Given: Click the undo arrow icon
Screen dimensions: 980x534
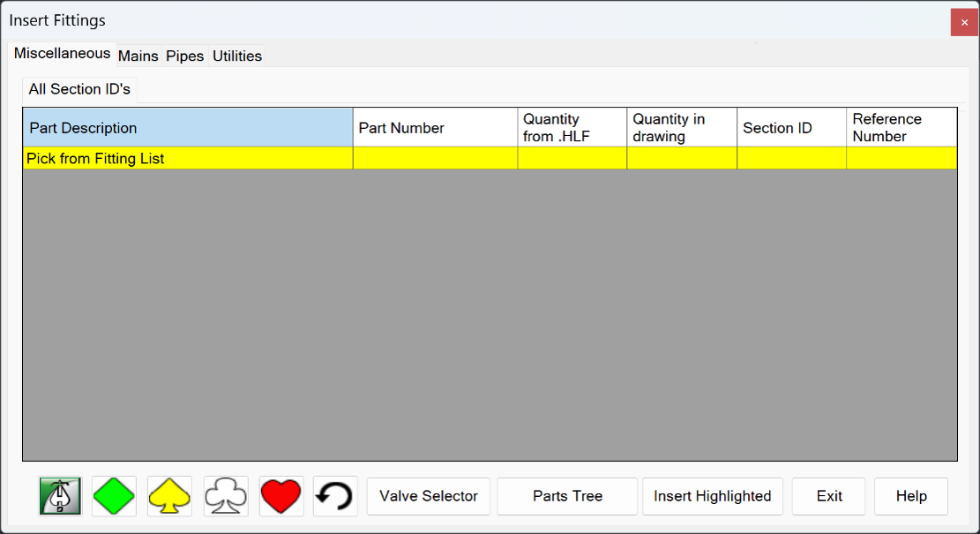Looking at the screenshot, I should [335, 496].
